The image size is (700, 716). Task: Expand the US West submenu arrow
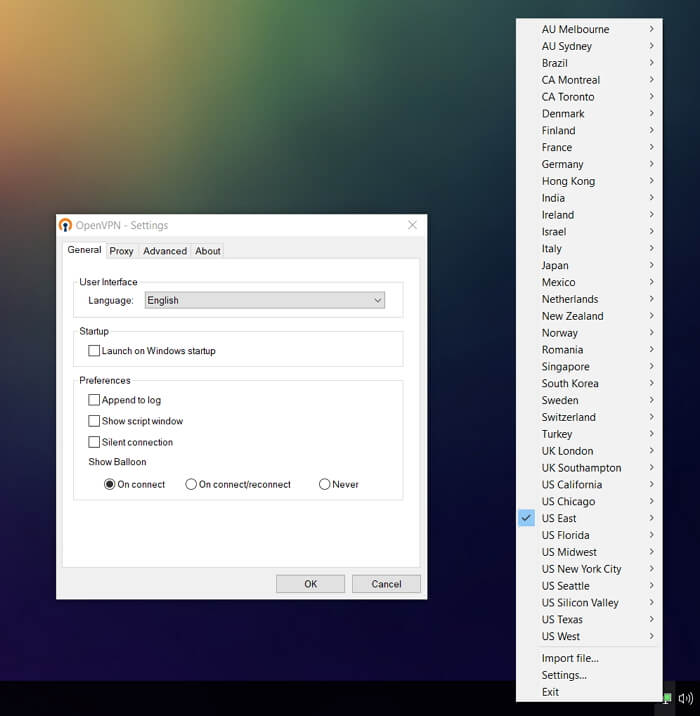pyautogui.click(x=652, y=636)
